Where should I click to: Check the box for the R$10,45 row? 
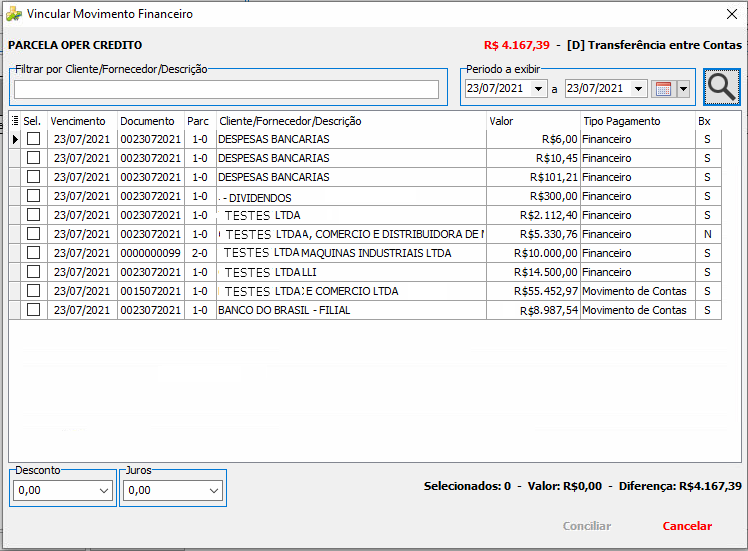tap(33, 158)
